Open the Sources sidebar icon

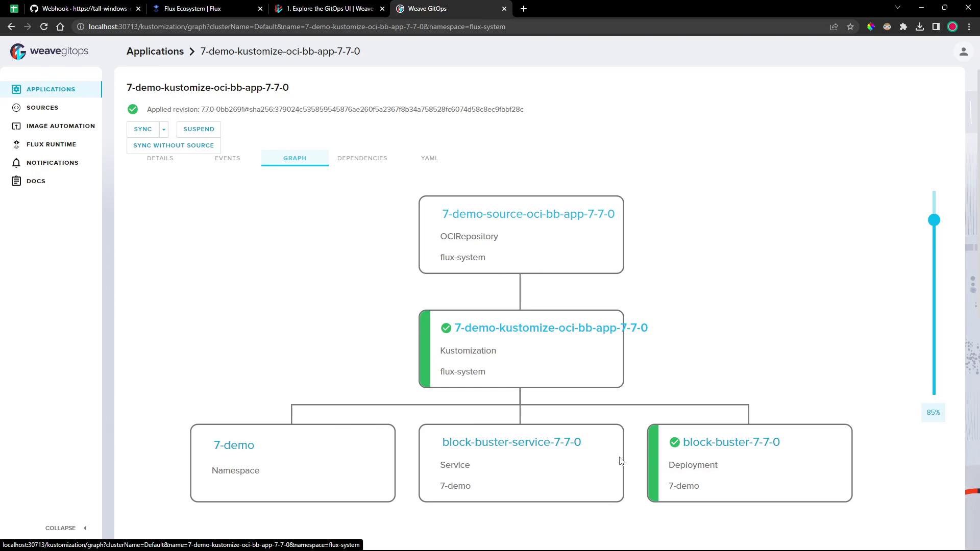(16, 108)
